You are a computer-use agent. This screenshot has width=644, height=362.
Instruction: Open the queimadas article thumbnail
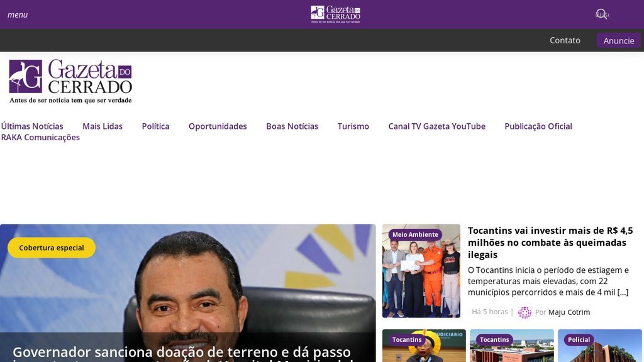click(x=421, y=271)
